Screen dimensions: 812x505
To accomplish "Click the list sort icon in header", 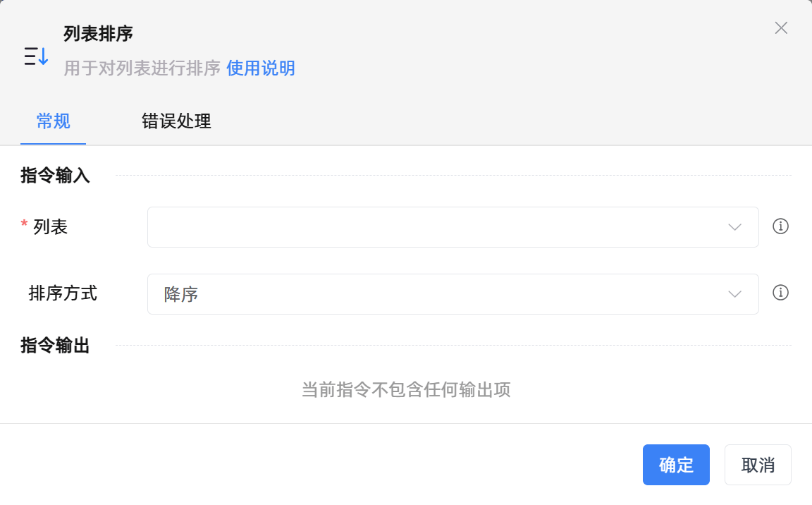I will pyautogui.click(x=36, y=56).
